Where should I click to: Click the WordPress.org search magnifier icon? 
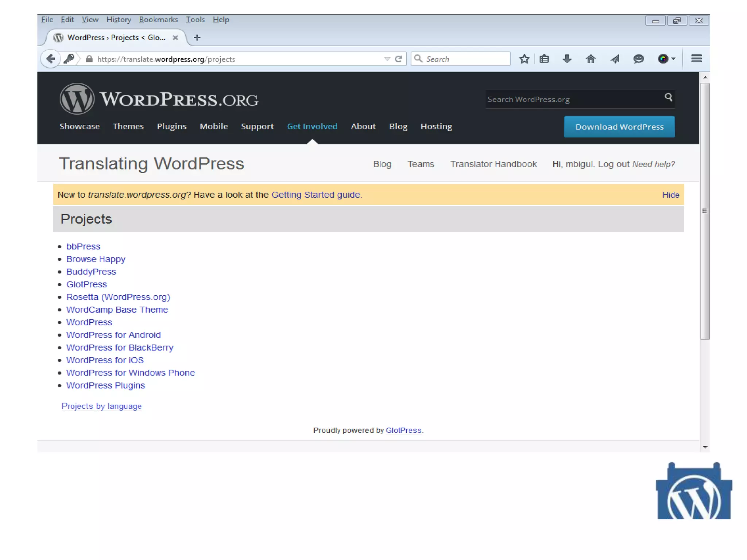(668, 97)
